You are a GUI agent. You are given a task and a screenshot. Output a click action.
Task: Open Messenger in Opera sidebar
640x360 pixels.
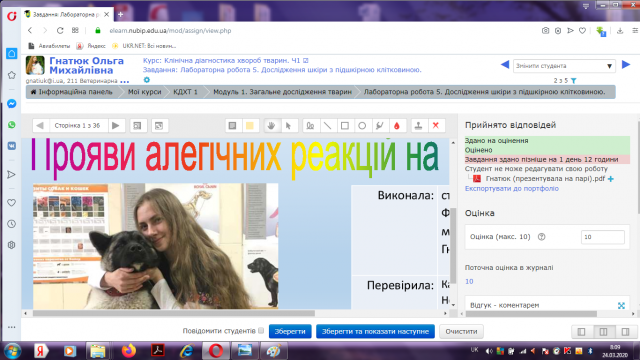11,104
